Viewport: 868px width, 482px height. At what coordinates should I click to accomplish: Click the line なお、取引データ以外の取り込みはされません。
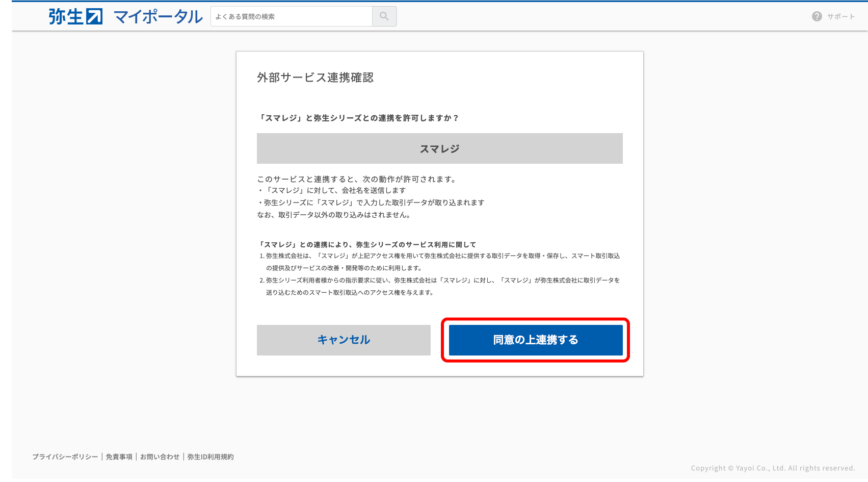(x=334, y=215)
